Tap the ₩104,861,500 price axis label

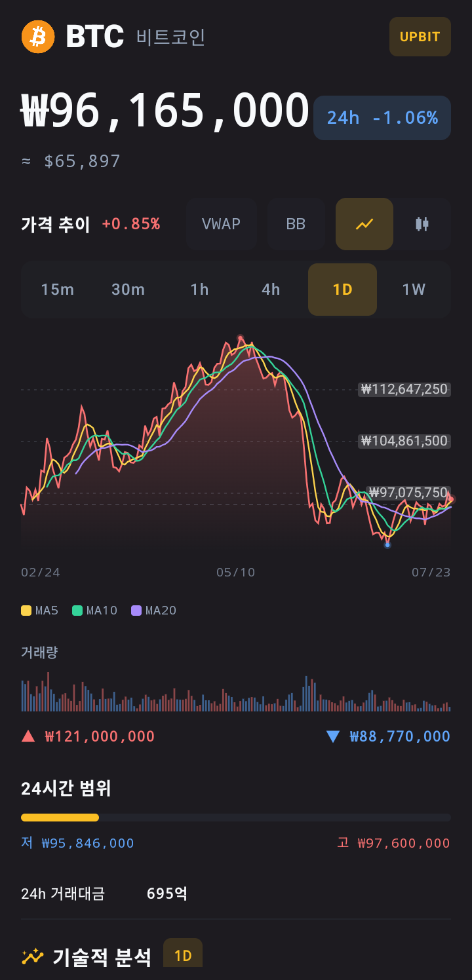click(404, 441)
